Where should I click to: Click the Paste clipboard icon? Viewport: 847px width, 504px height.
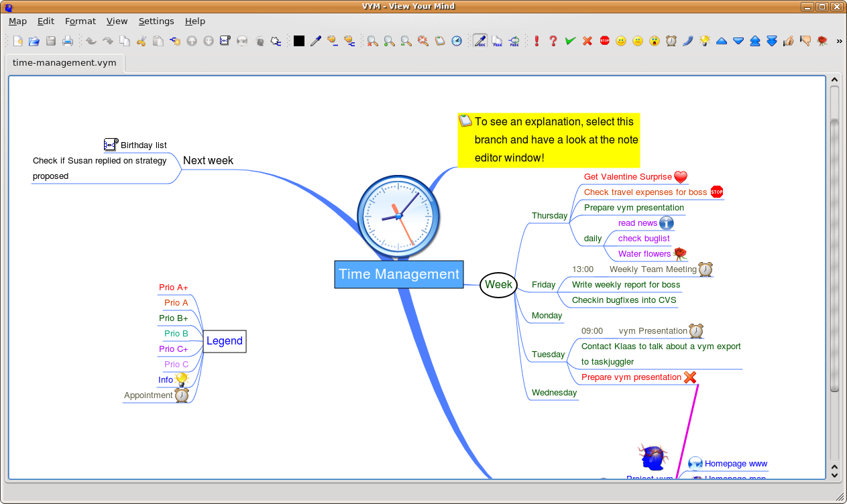158,41
